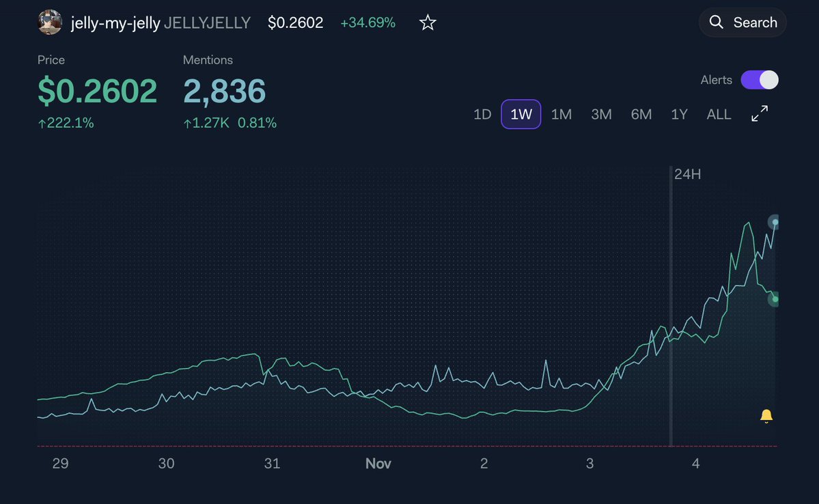Click the large $0.2602 price value
The image size is (819, 504).
coord(98,92)
